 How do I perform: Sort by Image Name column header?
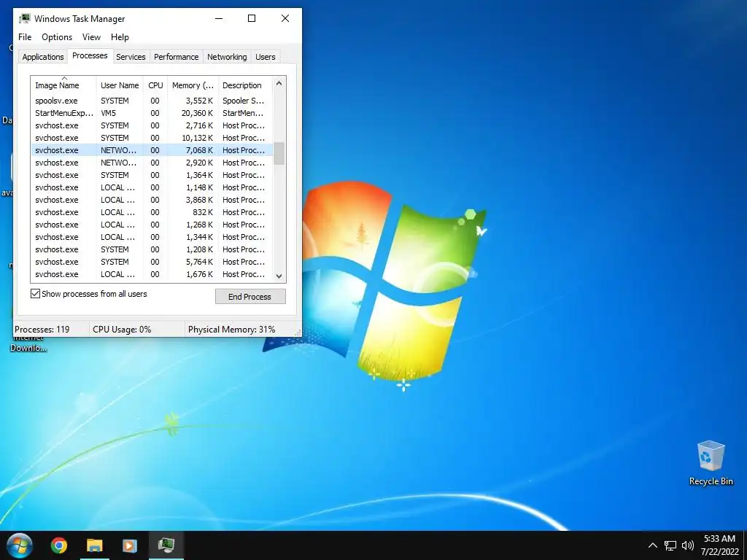tap(64, 85)
